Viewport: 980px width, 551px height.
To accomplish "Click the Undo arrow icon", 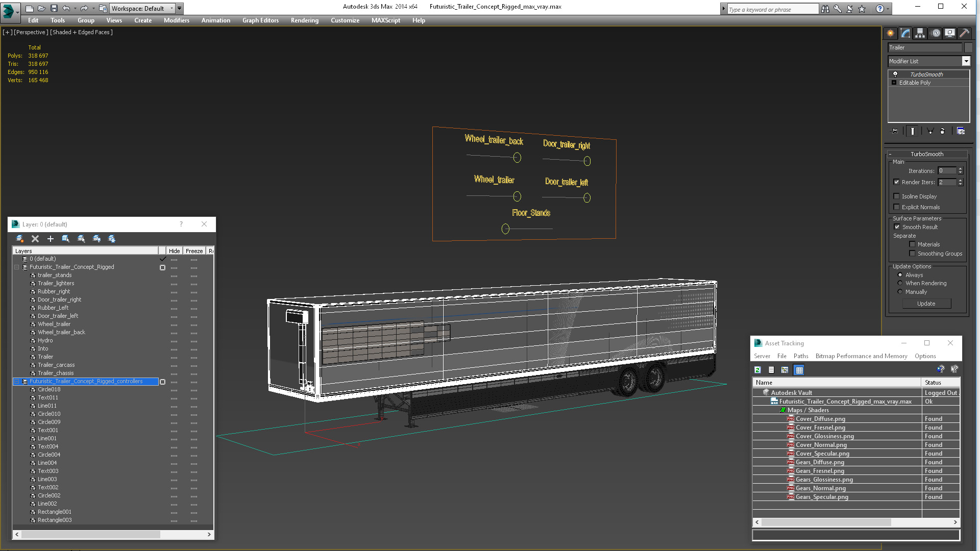I will coord(66,8).
